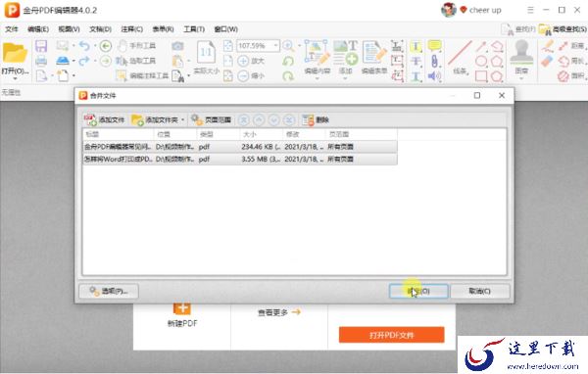Select the Word pdf row sized 3.55 MB
This screenshot has height=374, width=588.
240,159
